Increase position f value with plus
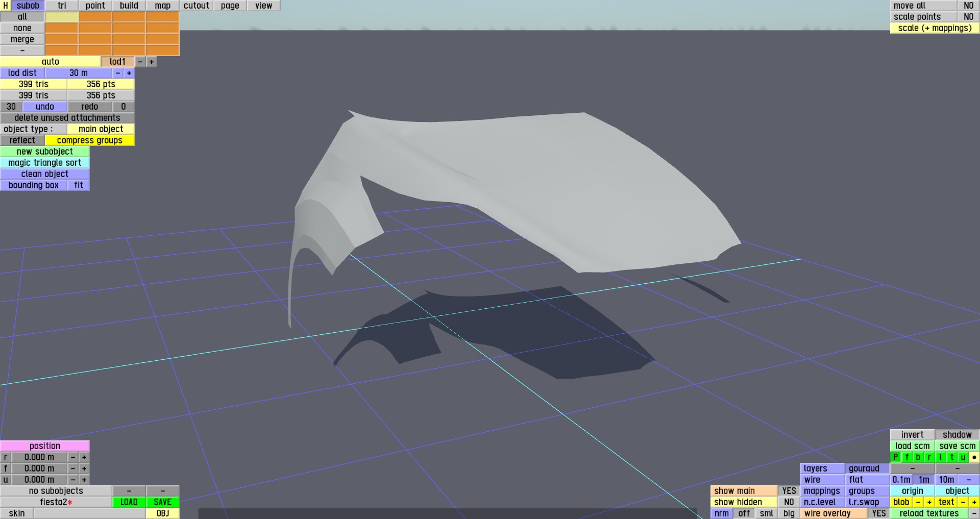Viewport: 980px width, 519px height. click(x=84, y=468)
